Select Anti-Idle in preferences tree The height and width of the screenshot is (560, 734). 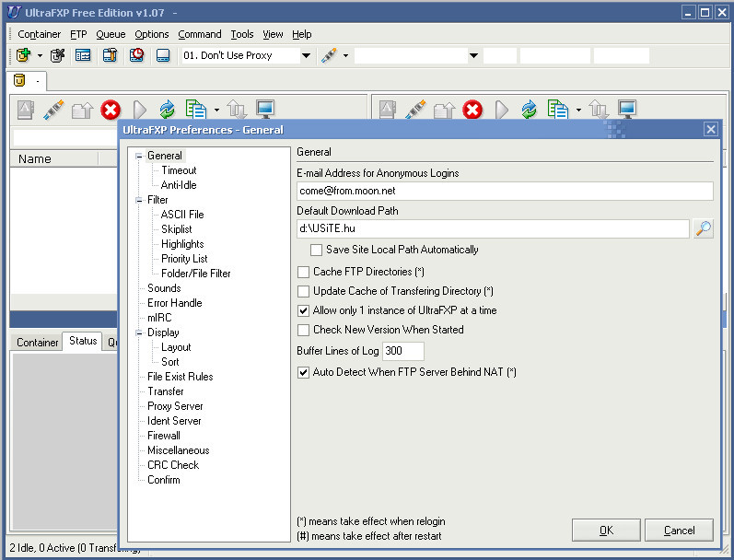pyautogui.click(x=179, y=185)
